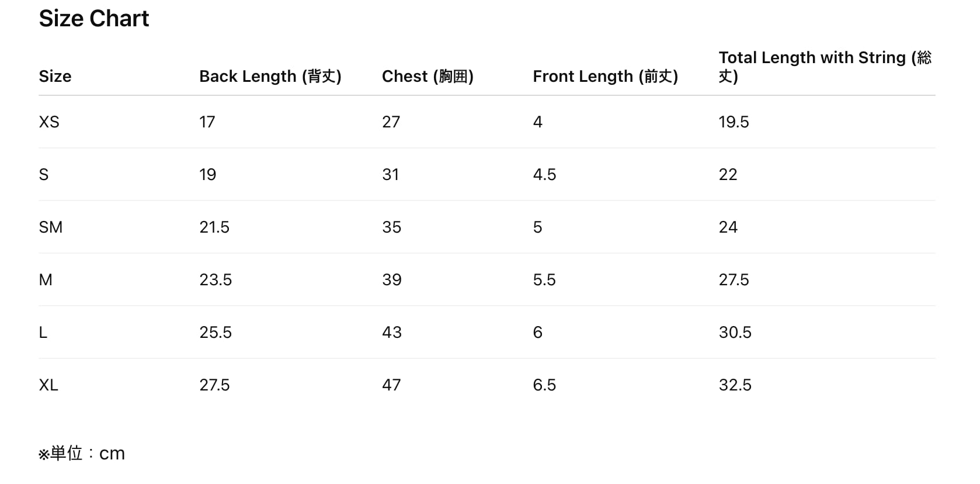Click XS back length value 17
This screenshot has height=484, width=980.
(207, 122)
